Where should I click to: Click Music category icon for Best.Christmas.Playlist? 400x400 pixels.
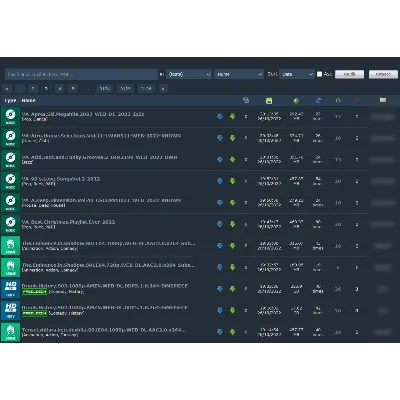(10, 224)
